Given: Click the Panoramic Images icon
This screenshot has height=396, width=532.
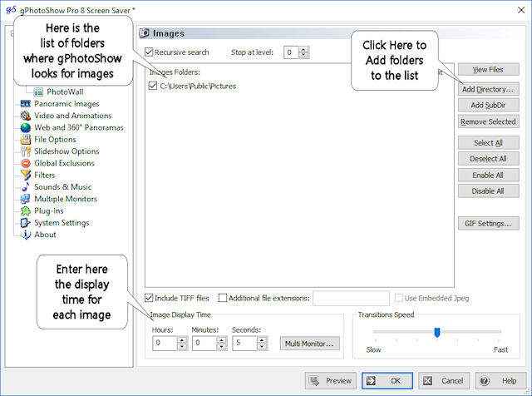Looking at the screenshot, I should tap(26, 104).
